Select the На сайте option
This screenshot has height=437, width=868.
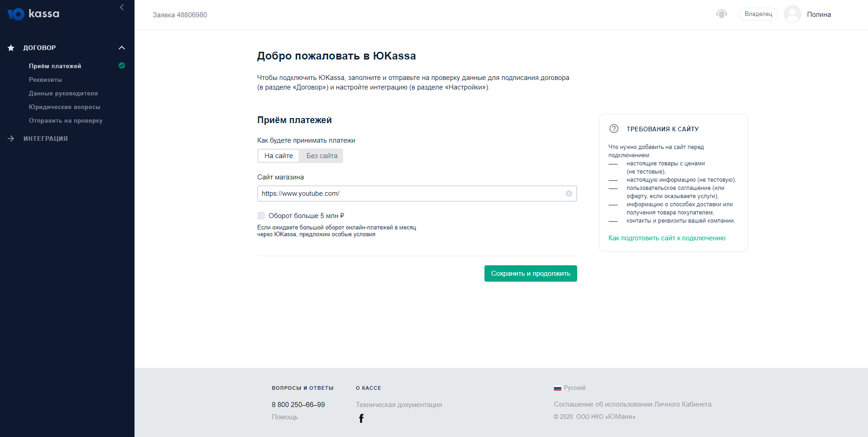[279, 156]
